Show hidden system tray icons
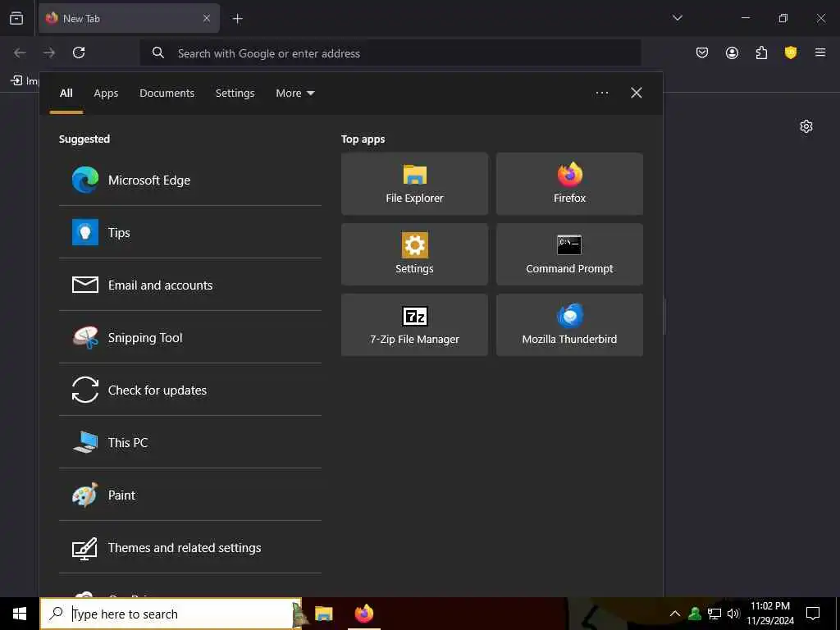The width and height of the screenshot is (840, 630). click(x=675, y=614)
